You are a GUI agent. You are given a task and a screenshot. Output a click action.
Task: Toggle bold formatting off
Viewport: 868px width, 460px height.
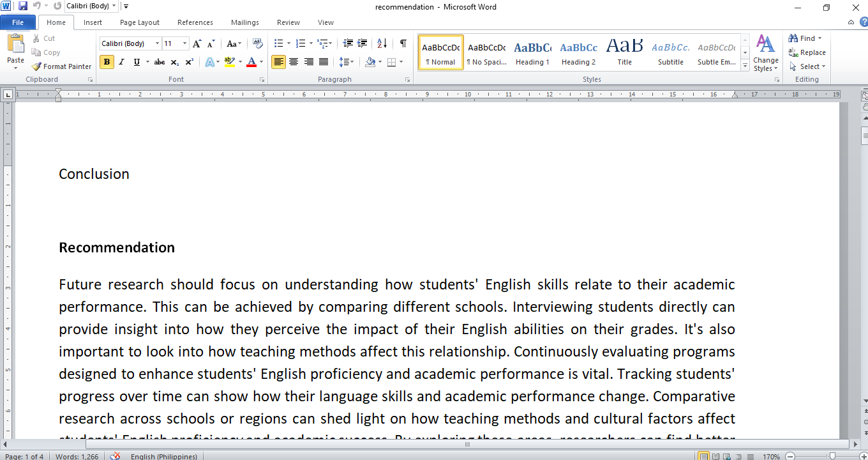point(107,62)
